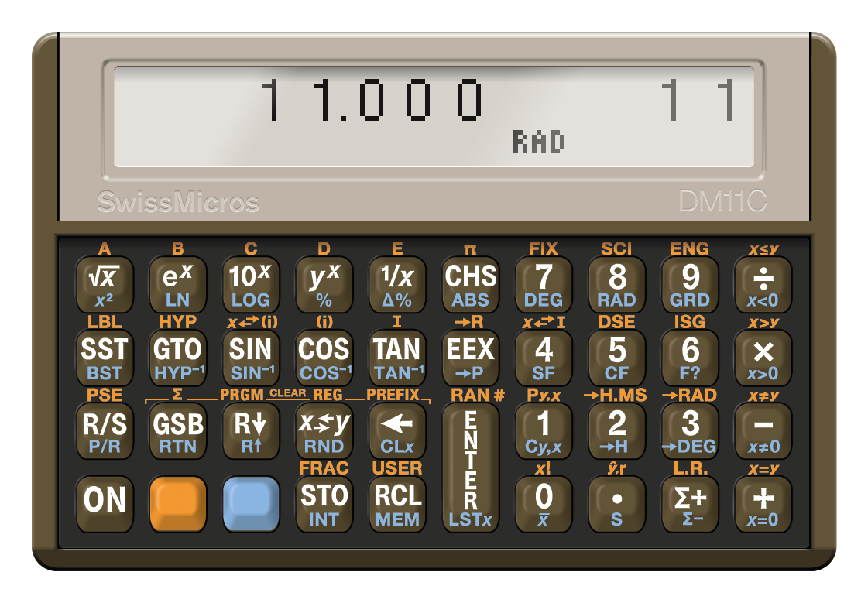Click the digit 8 RAD key
This screenshot has width=868, height=603.
point(616,285)
